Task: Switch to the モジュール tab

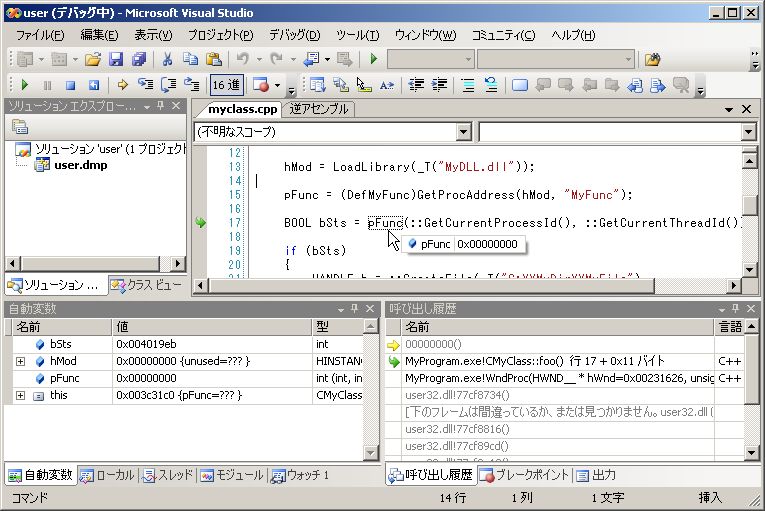Action: pyautogui.click(x=232, y=475)
